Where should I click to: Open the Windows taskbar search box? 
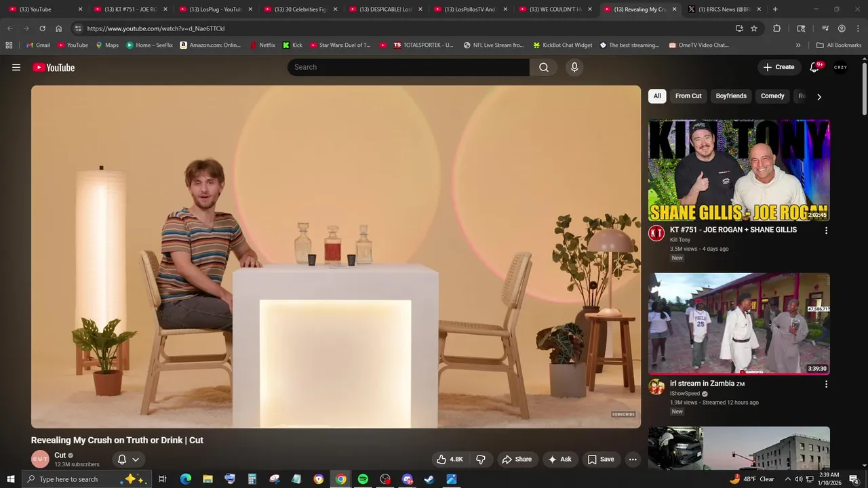pos(85,479)
